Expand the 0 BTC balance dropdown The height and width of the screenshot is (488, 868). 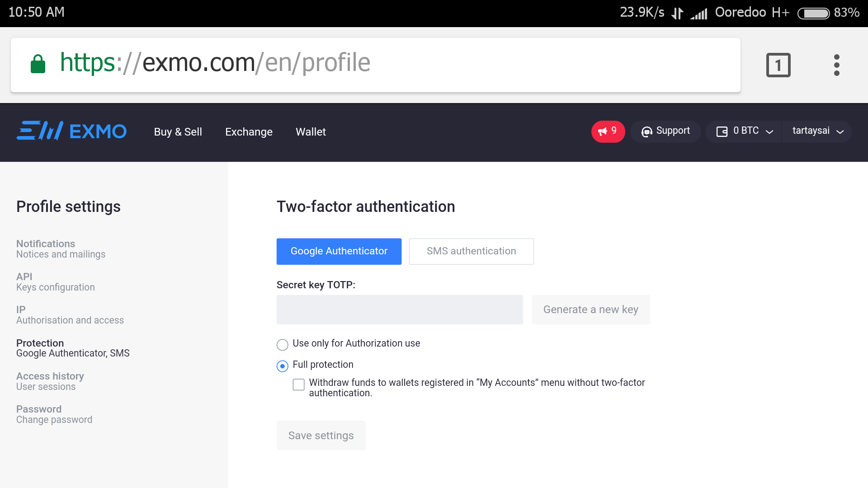click(x=769, y=131)
